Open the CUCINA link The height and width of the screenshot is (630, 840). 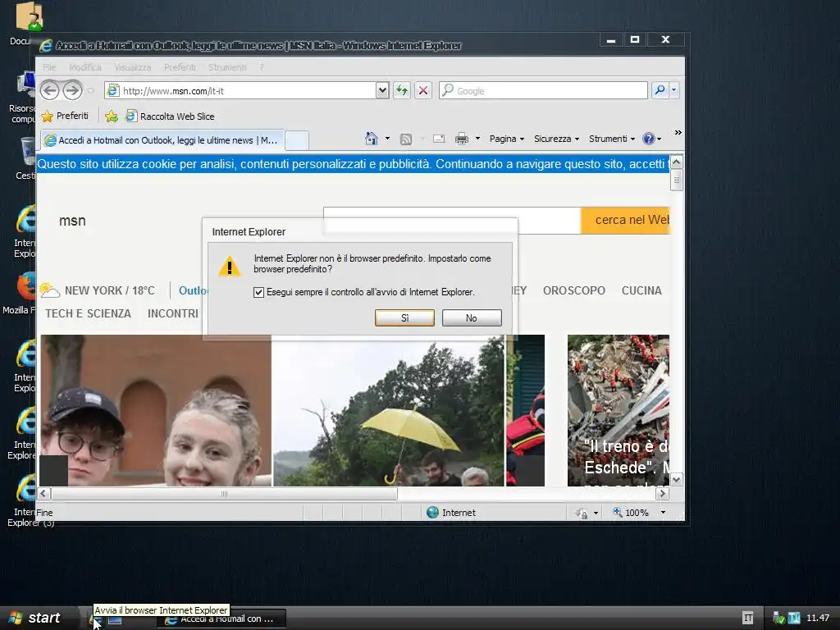tap(641, 290)
